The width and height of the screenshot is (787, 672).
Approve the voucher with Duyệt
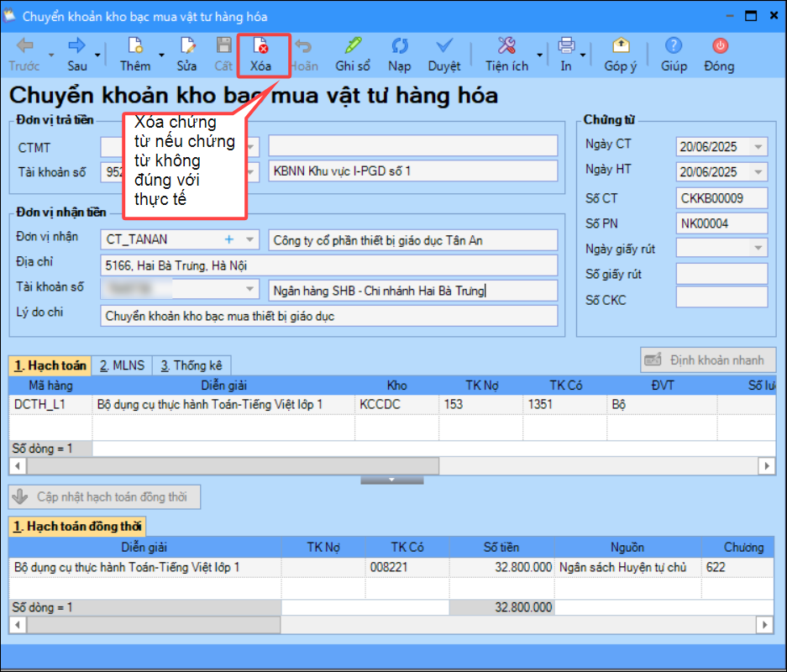[443, 55]
